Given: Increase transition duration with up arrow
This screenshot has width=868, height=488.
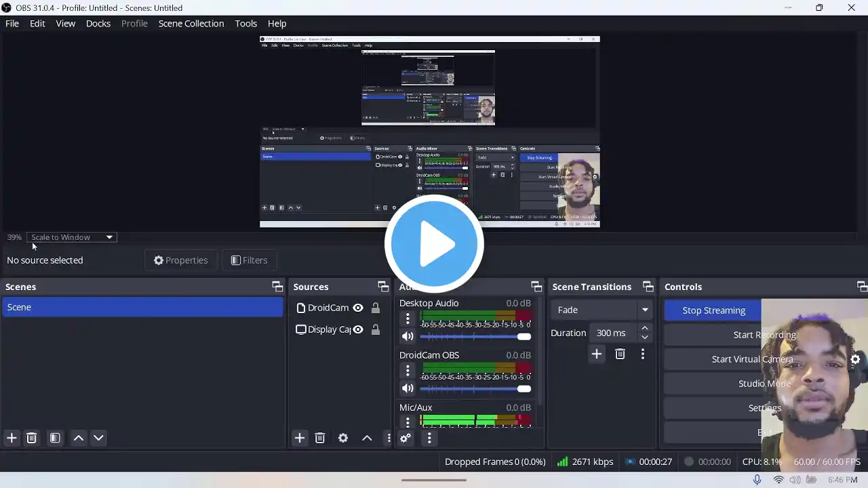Looking at the screenshot, I should click(645, 328).
